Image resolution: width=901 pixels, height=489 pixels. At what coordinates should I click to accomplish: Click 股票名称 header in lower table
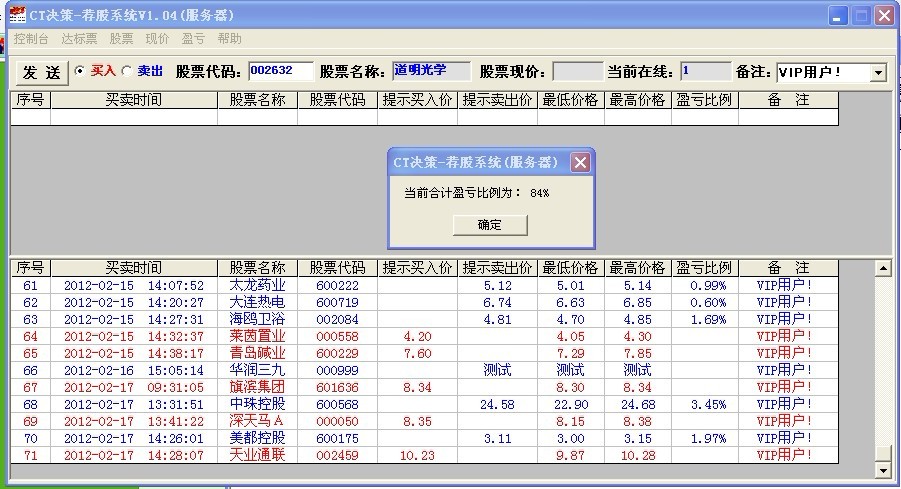[x=257, y=268]
